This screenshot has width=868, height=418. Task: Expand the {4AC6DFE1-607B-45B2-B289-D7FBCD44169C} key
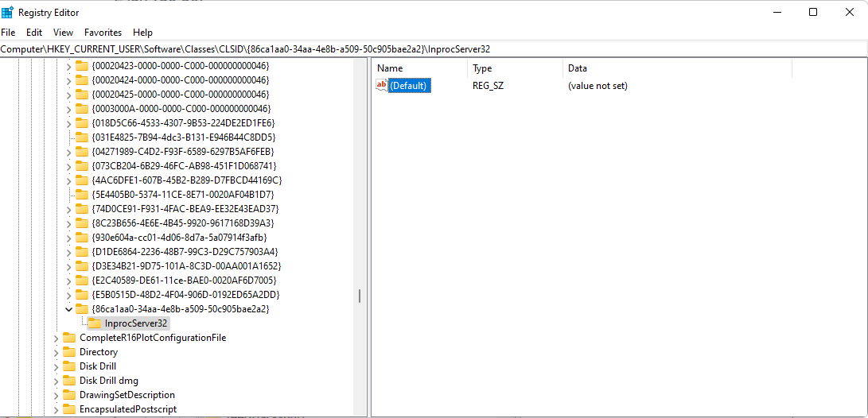(68, 181)
